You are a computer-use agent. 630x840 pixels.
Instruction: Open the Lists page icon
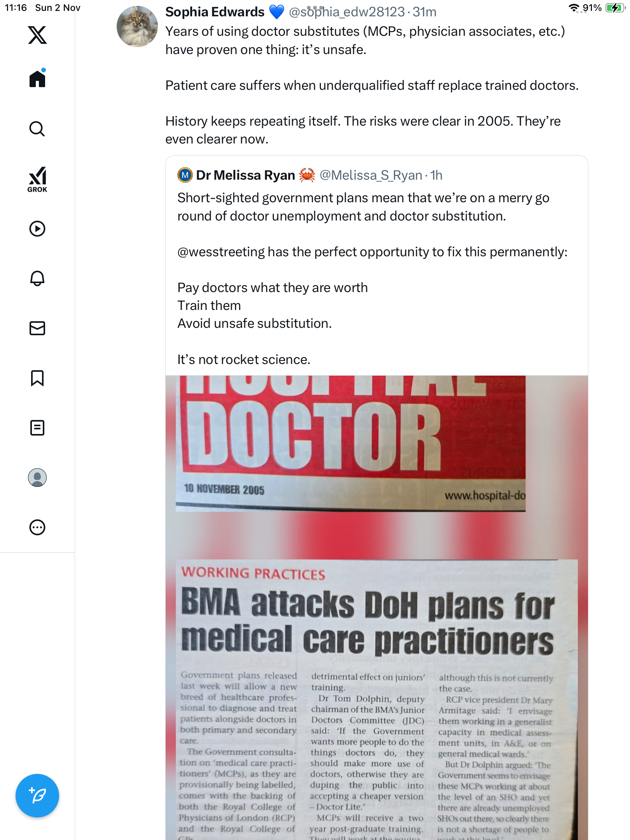pos(37,428)
